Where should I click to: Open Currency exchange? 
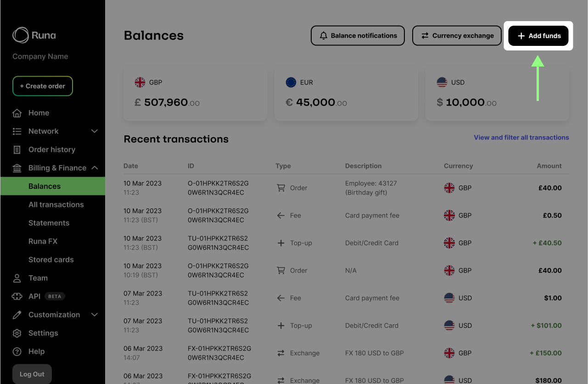click(x=457, y=36)
